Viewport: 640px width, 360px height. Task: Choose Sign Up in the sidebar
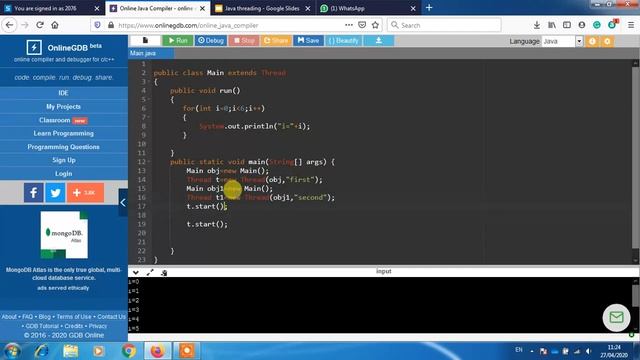pyautogui.click(x=64, y=160)
